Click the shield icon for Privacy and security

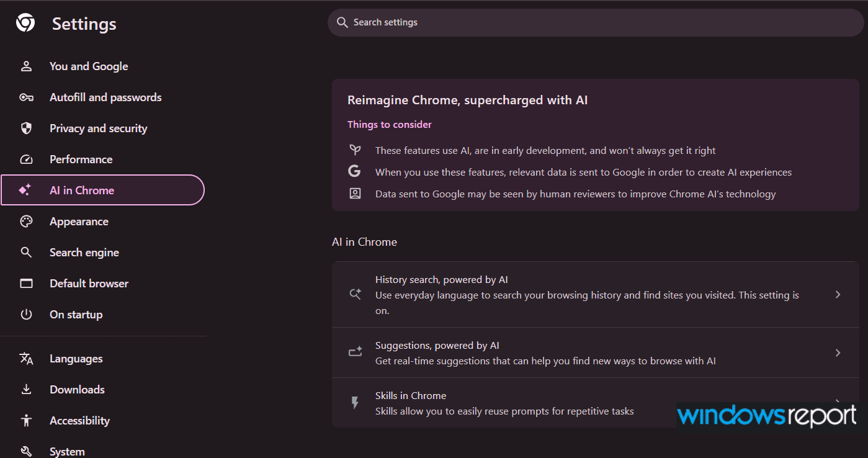pos(26,128)
